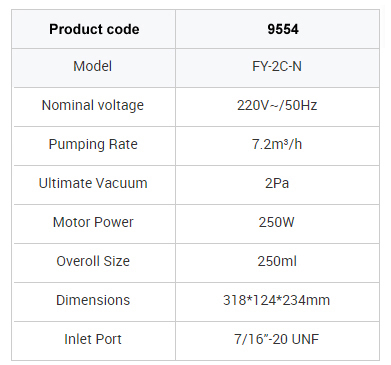391x365 pixels.
Task: Select the FY-2C-N model value
Action: (277, 66)
